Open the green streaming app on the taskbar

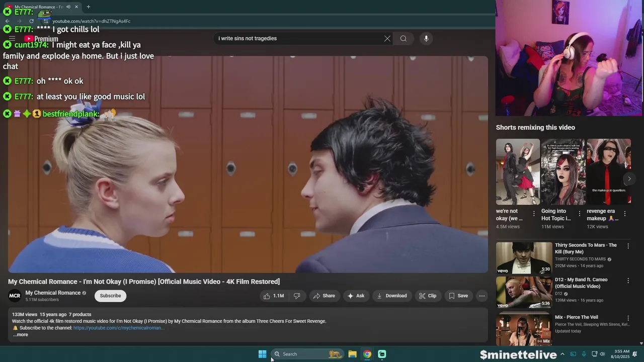pyautogui.click(x=382, y=354)
